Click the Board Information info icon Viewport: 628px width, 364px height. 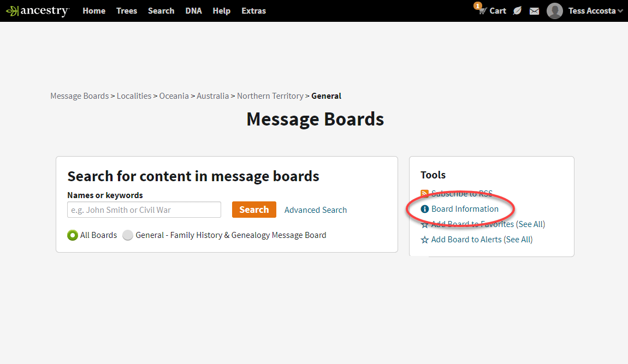[424, 209]
